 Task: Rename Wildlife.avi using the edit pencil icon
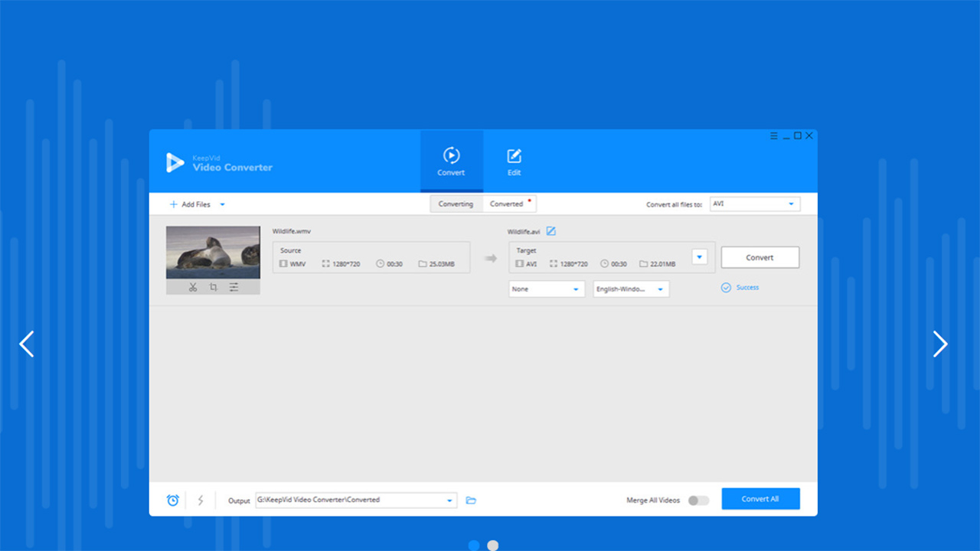[x=550, y=230]
